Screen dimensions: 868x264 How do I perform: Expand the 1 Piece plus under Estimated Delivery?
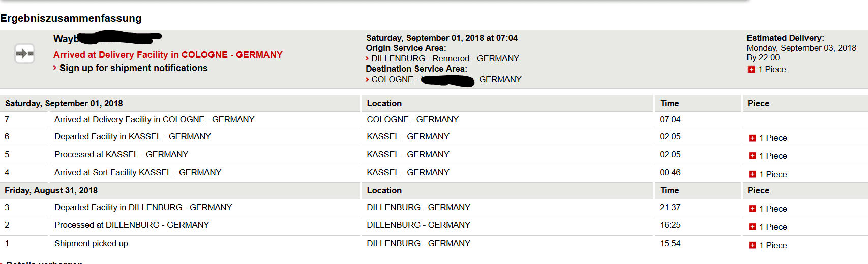(x=751, y=70)
